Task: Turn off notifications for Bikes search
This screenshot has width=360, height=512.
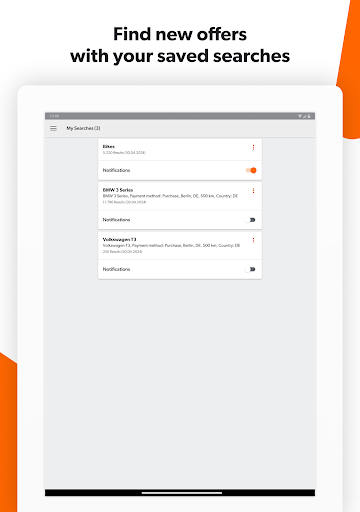Action: pyautogui.click(x=251, y=170)
